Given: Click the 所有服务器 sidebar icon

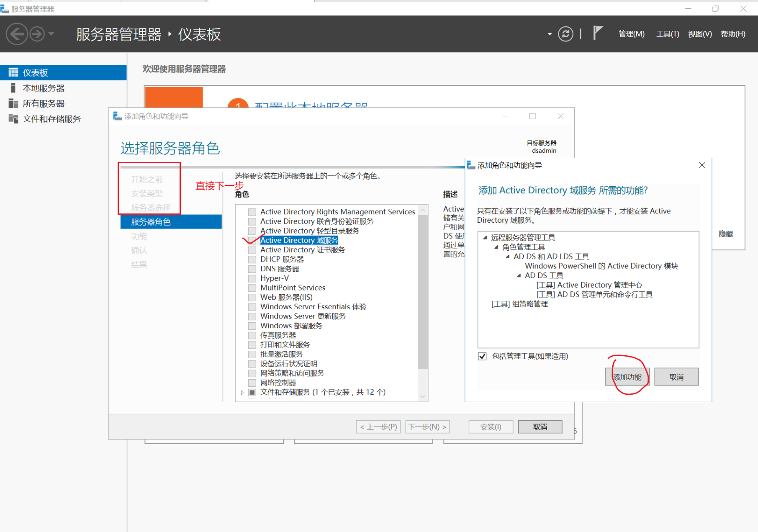Looking at the screenshot, I should tap(13, 103).
